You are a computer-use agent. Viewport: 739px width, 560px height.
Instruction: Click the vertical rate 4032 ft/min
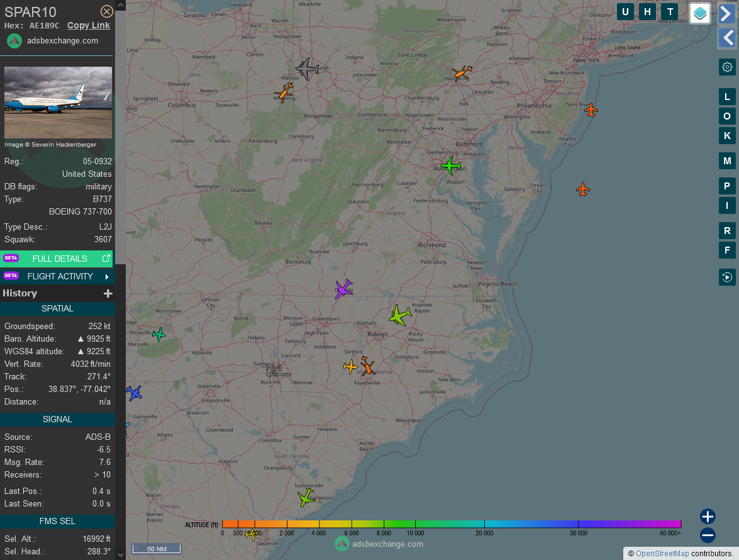pyautogui.click(x=91, y=364)
